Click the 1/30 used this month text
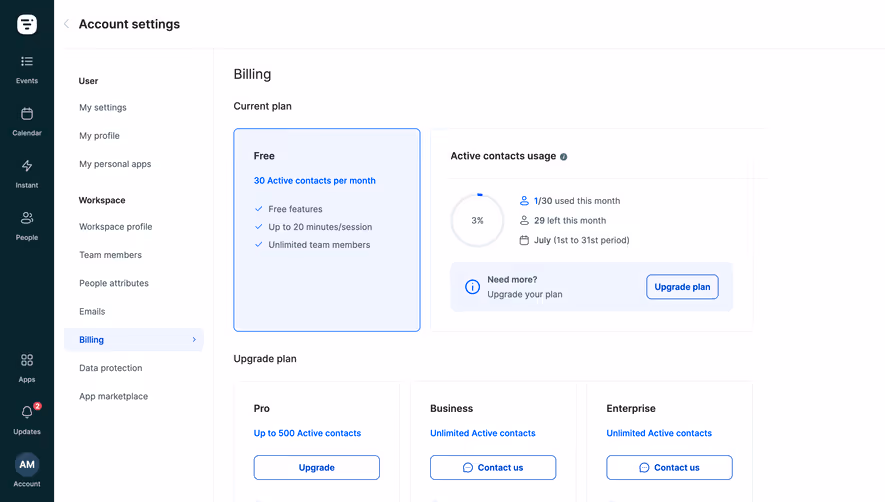The height and width of the screenshot is (502, 885). tap(577, 200)
